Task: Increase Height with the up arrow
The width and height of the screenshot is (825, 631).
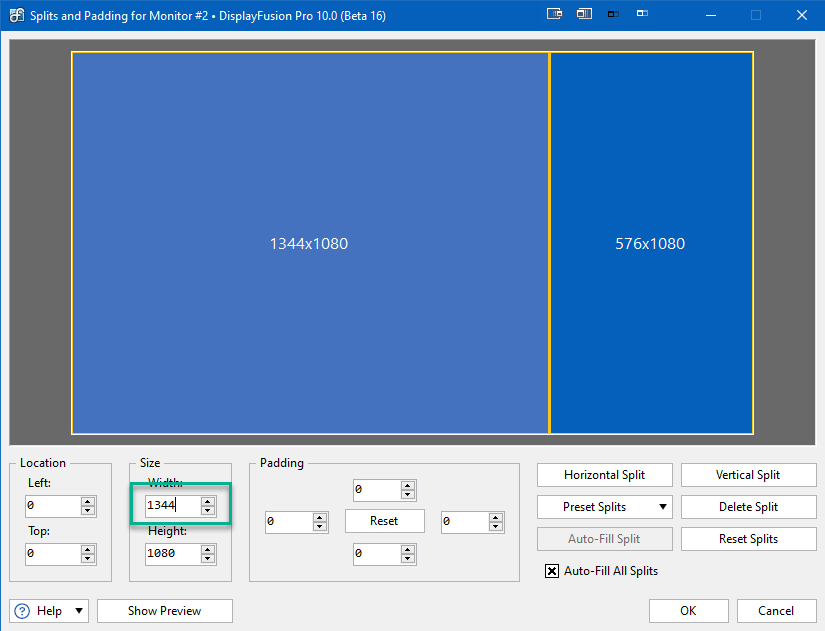Action: (208, 549)
